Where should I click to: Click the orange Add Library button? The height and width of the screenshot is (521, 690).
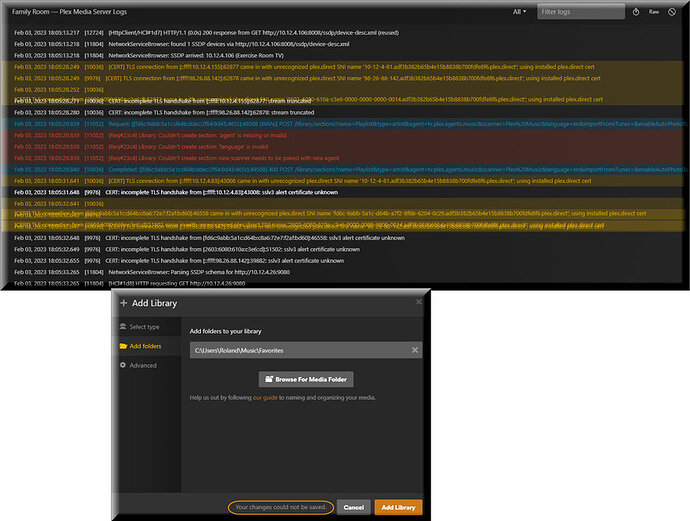(x=398, y=507)
